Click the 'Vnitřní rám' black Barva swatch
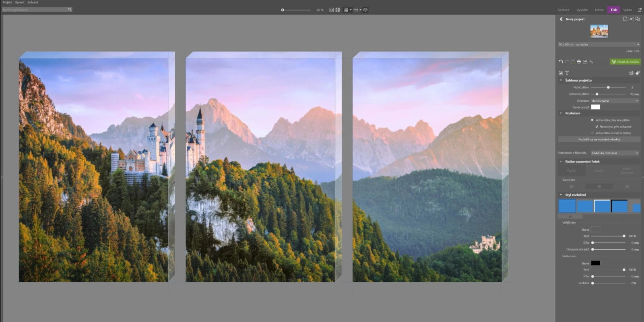The height and width of the screenshot is (322, 644). 595,263
